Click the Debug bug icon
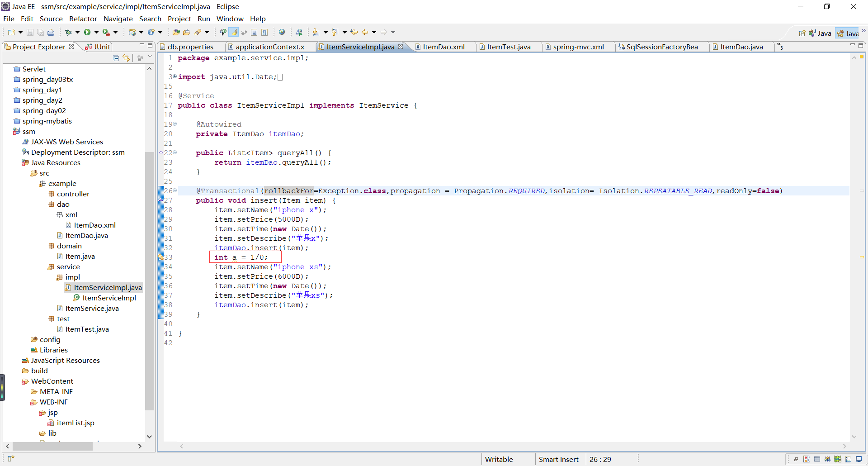Screen dimensions: 868x466 69,32
